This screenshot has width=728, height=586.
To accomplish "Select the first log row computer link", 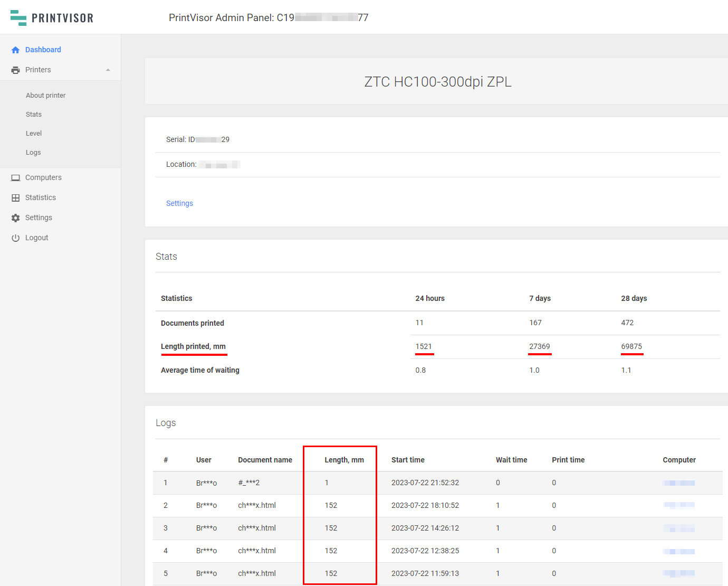I will tap(679, 483).
